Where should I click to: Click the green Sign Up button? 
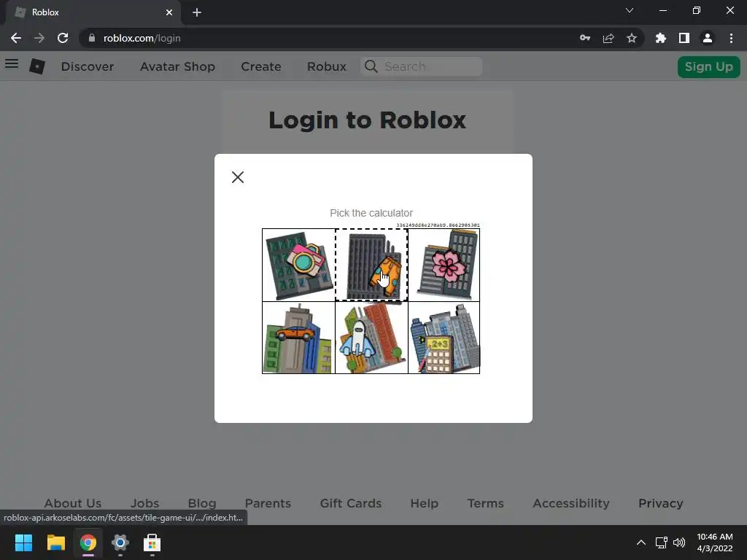tap(709, 66)
